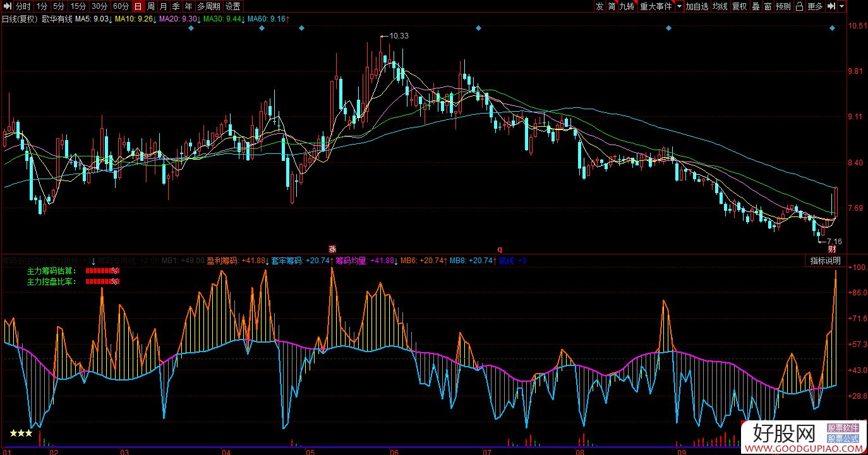This screenshot has height=455, width=868.
Task: Click the purple MA20: 9.30 label
Action: point(179,19)
